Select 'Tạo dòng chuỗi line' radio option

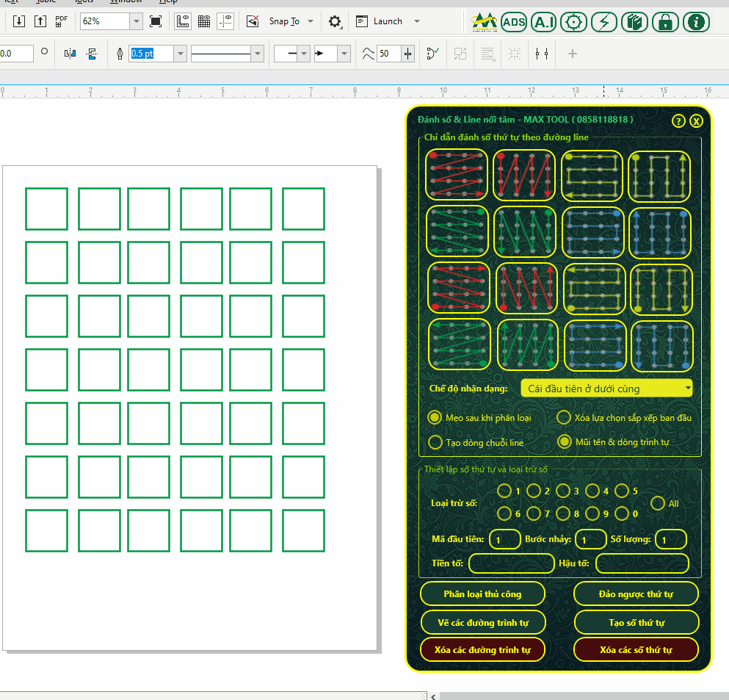pos(435,442)
